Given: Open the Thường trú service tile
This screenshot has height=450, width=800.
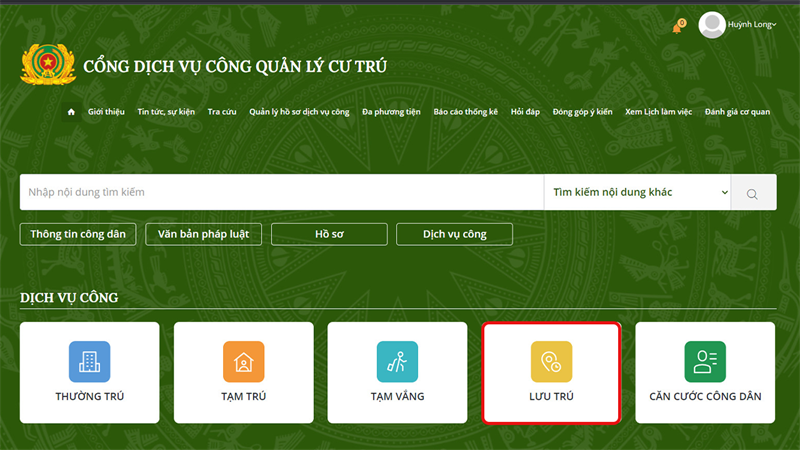Looking at the screenshot, I should point(90,372).
